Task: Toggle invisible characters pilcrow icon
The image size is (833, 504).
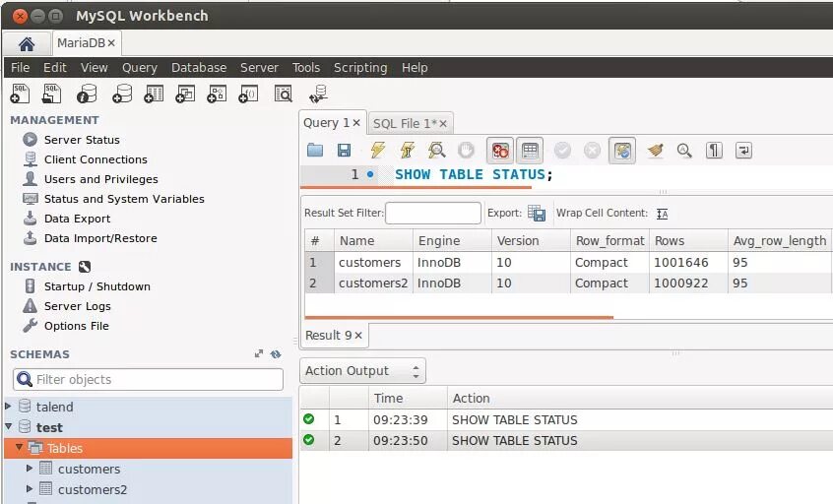Action: coord(714,151)
